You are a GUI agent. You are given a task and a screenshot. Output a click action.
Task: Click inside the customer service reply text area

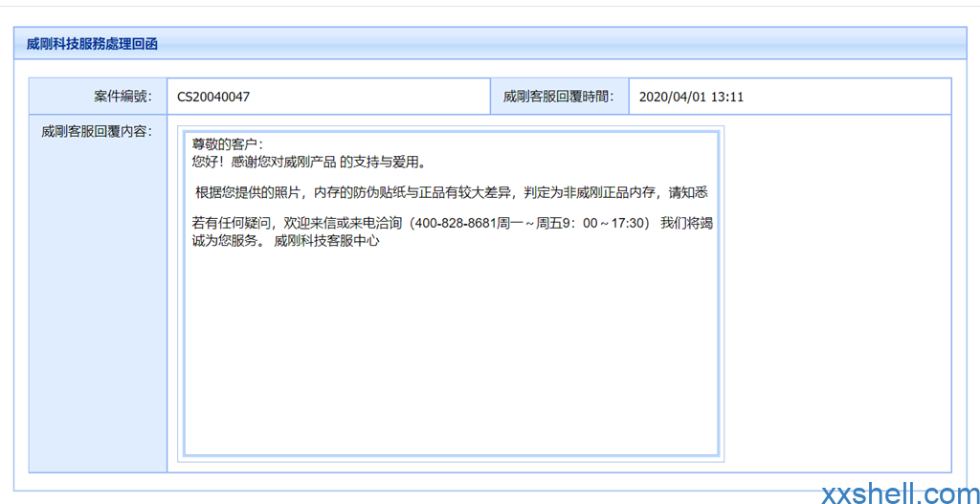tap(451, 294)
